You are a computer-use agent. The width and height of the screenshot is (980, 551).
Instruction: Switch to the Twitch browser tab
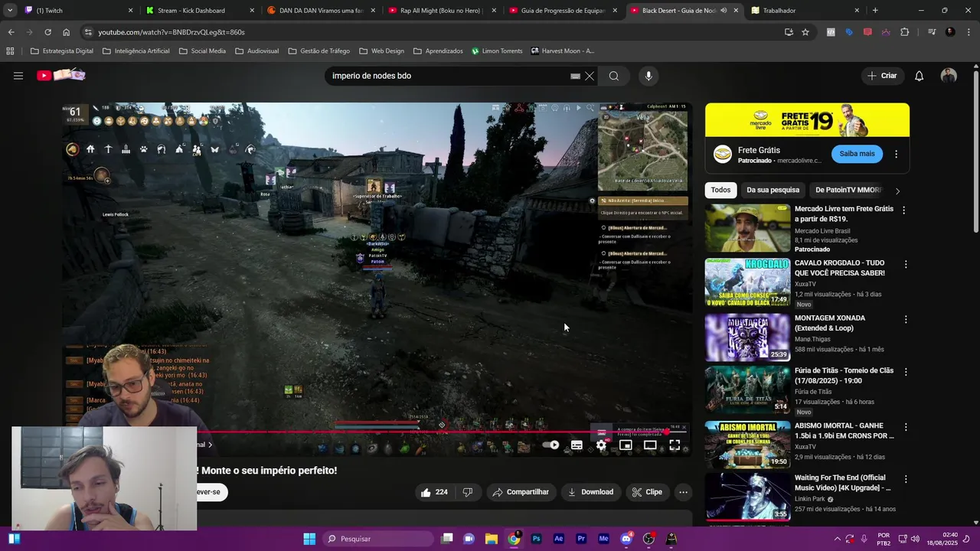pyautogui.click(x=77, y=11)
